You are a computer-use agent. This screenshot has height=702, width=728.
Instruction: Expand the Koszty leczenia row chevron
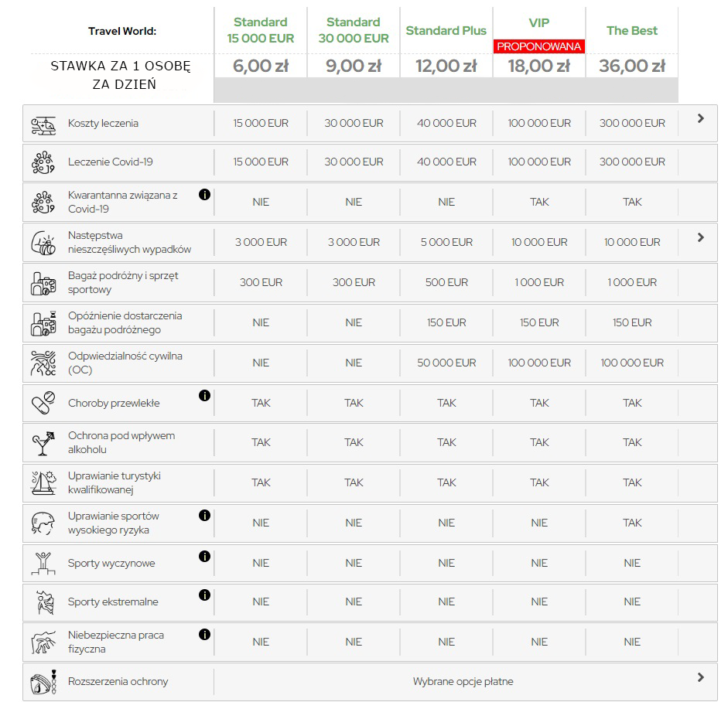click(701, 118)
